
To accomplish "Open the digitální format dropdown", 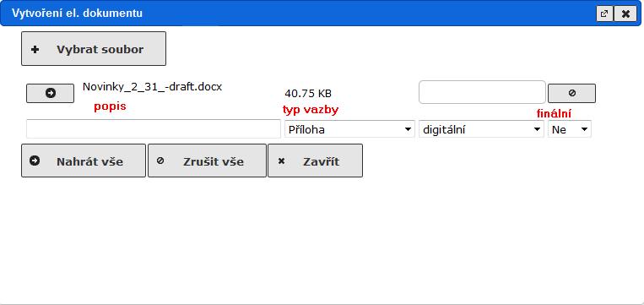I will click(481, 129).
